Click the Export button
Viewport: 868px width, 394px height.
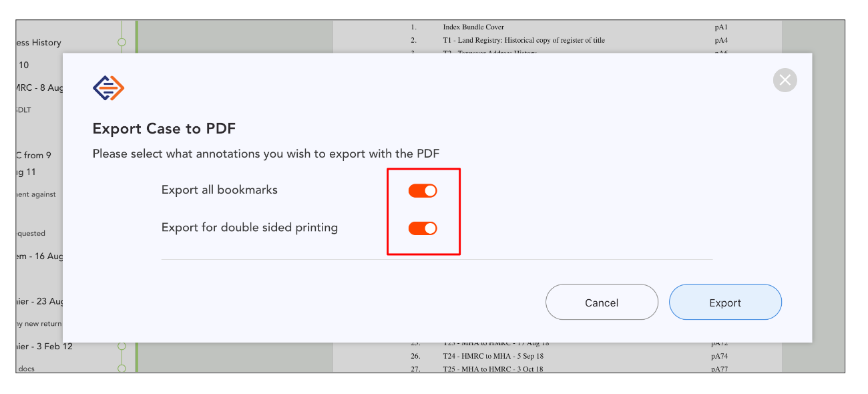(725, 303)
